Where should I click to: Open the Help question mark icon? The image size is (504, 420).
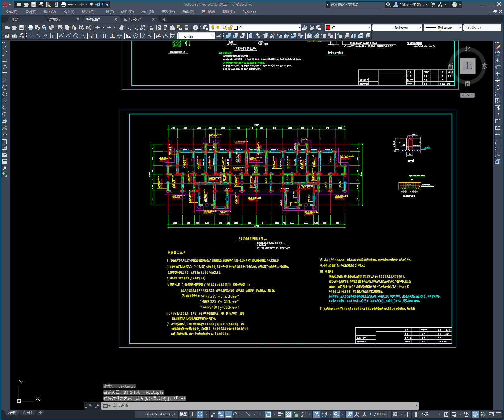pos(455,5)
